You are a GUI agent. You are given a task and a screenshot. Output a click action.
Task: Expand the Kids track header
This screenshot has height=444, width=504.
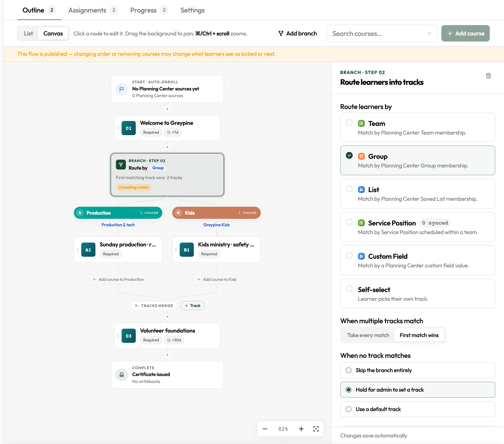pyautogui.click(x=216, y=213)
